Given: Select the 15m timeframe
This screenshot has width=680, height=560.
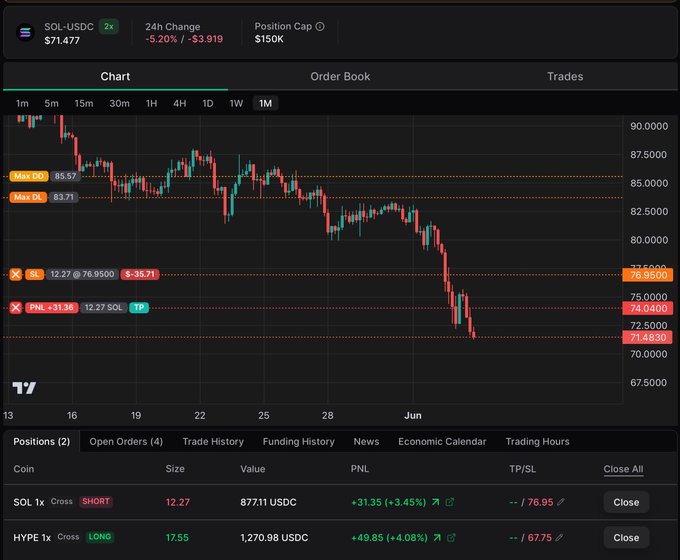Looking at the screenshot, I should pos(84,103).
